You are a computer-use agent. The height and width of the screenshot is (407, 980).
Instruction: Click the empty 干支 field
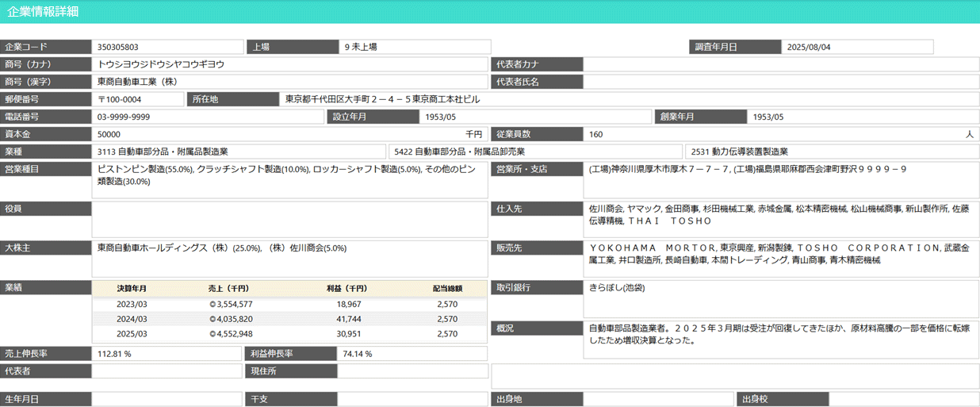click(413, 399)
